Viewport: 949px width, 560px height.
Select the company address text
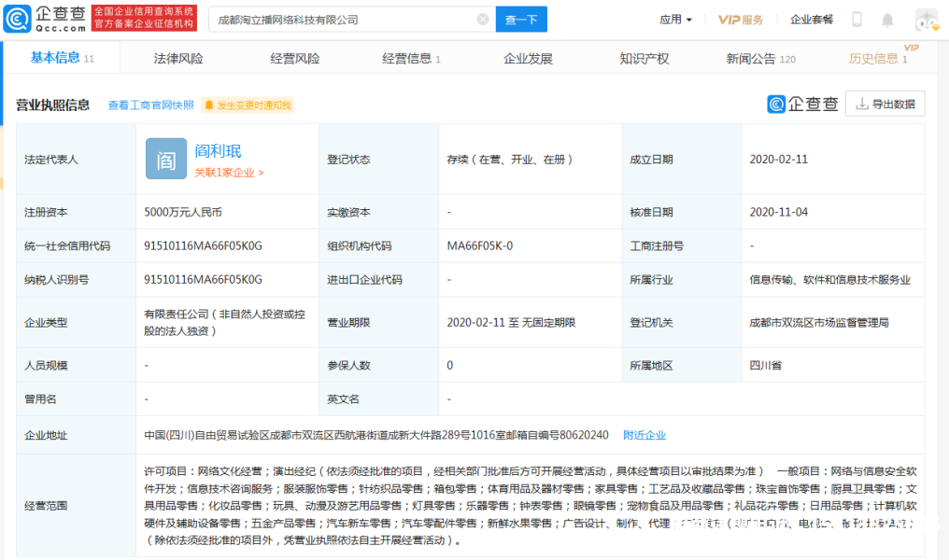(x=375, y=435)
